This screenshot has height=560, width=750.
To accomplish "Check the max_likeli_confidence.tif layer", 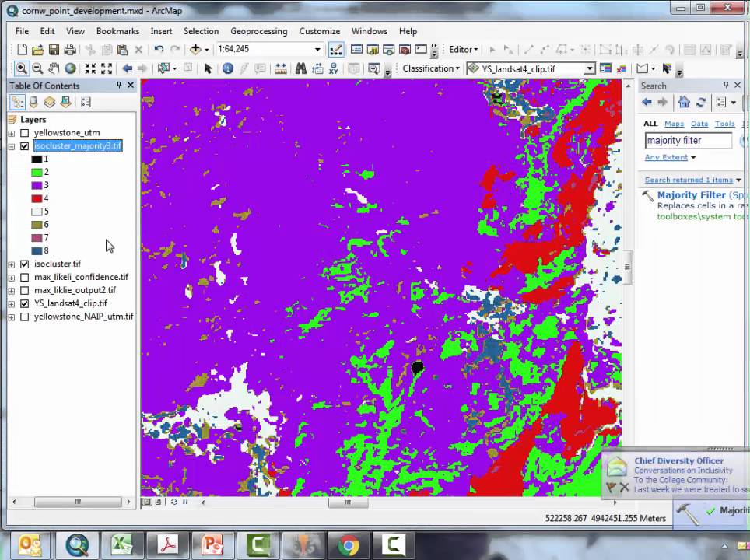I will coord(25,278).
